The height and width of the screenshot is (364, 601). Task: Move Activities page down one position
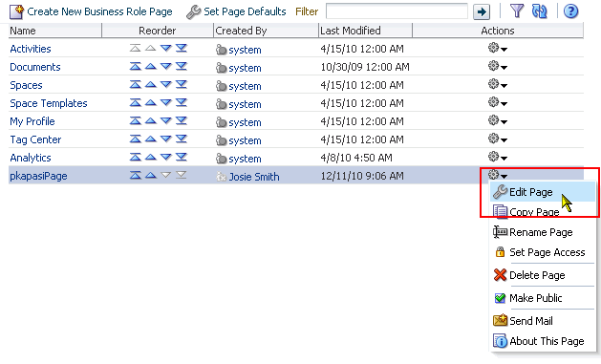point(166,48)
